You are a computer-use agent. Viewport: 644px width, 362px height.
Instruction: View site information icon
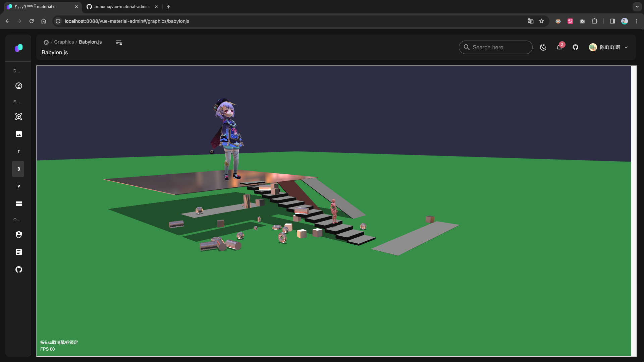coord(58,21)
